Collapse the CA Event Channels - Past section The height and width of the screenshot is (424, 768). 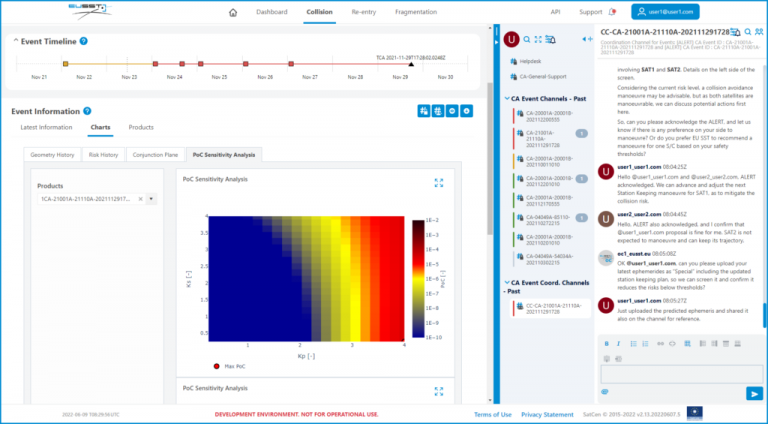click(x=507, y=98)
